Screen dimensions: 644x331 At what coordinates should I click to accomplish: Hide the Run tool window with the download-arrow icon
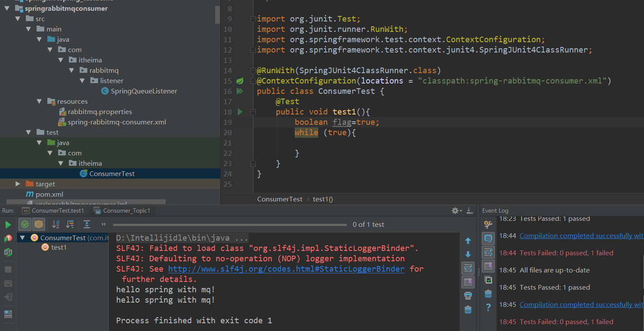[470, 210]
